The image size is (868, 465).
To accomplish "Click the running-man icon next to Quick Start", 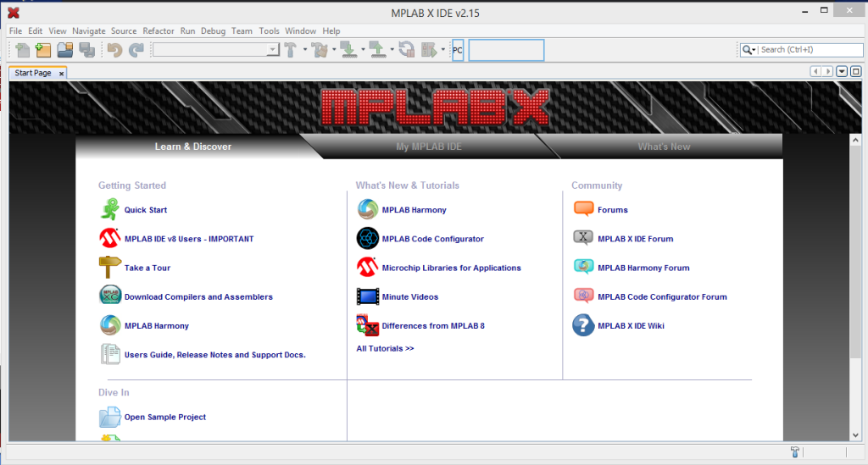I will point(110,209).
